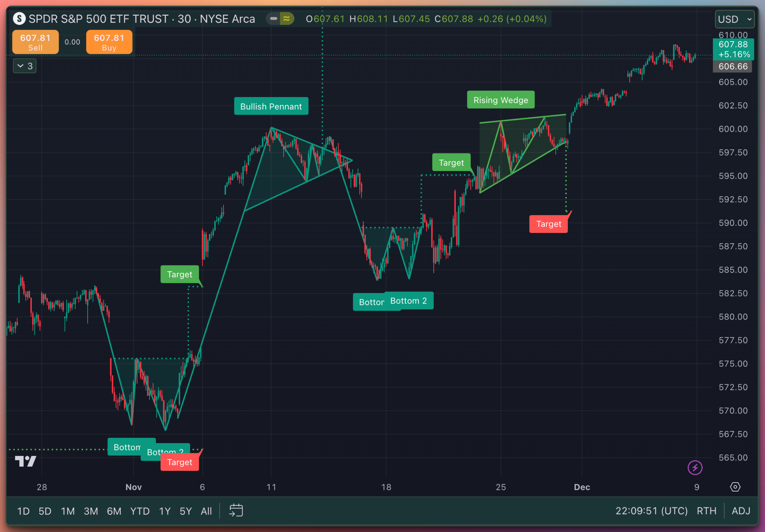Click the 22:09:51 (UTC) timezone clock
This screenshot has height=532, width=765.
(x=651, y=511)
